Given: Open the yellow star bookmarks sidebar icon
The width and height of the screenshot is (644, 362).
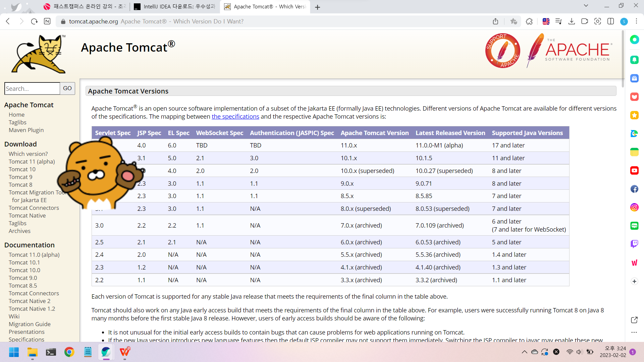Looking at the screenshot, I should pos(634,115).
